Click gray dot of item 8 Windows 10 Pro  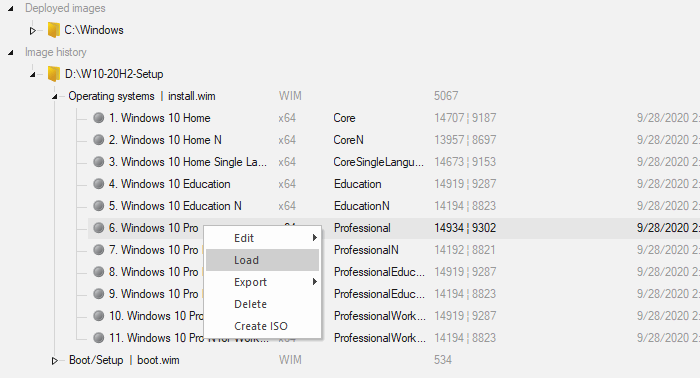tap(98, 272)
